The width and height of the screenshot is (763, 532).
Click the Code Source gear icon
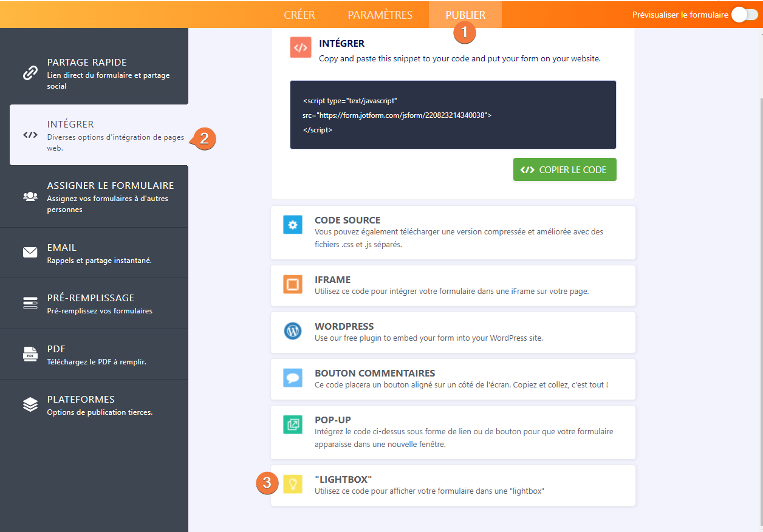coord(293,225)
